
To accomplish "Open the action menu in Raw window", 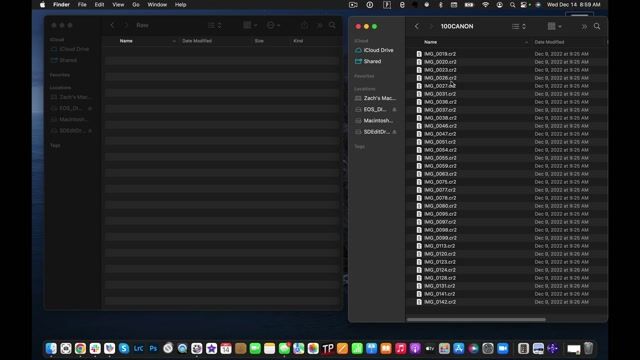I will coord(273,25).
